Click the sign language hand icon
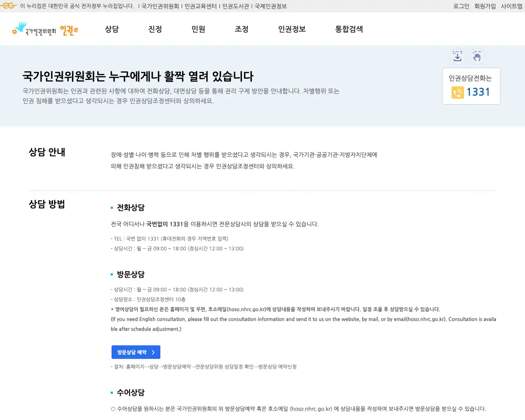The width and height of the screenshot is (525, 420). (x=477, y=56)
